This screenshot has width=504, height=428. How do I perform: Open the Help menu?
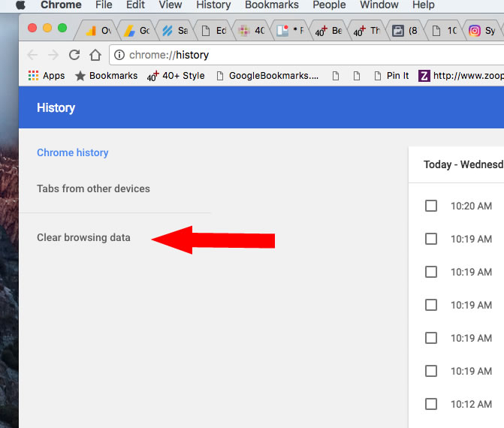(424, 5)
